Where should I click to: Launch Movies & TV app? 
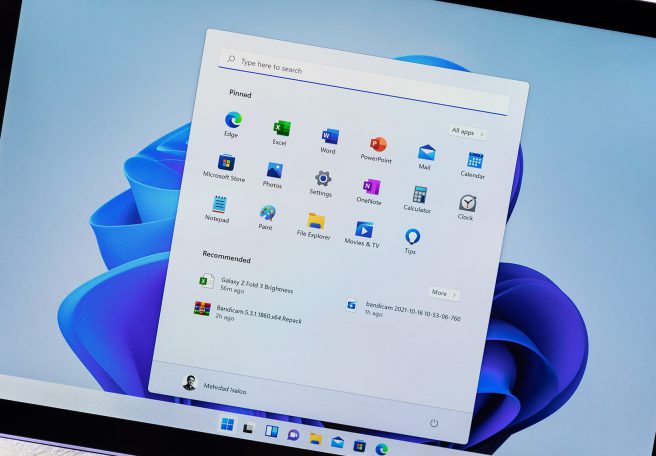pos(363,234)
